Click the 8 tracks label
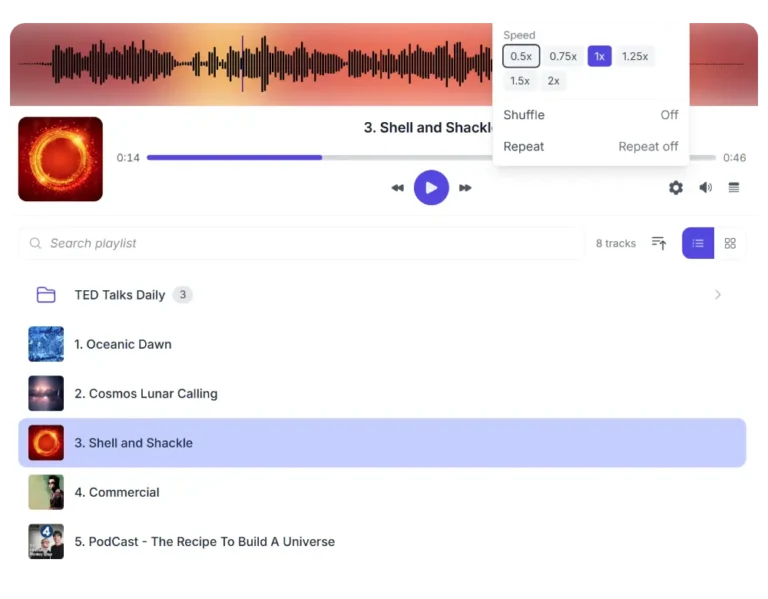The width and height of the screenshot is (768, 599). click(x=616, y=243)
